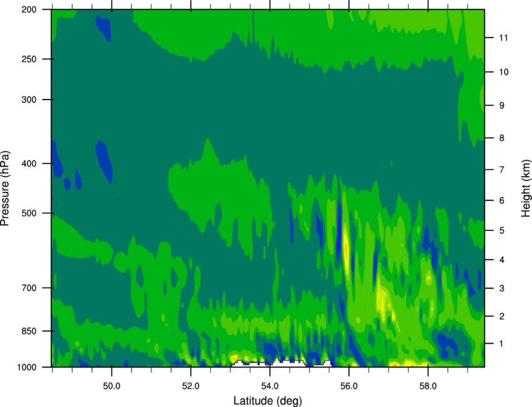Viewport: 532px width, 407px height.
Task: Click the 9 km height tick label
Action: (x=501, y=106)
